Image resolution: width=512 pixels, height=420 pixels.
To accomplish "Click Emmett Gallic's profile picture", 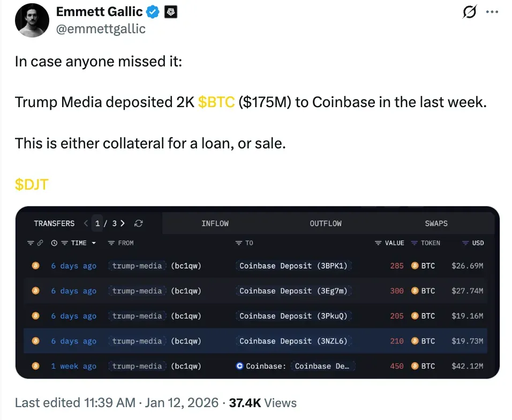I will tap(32, 20).
